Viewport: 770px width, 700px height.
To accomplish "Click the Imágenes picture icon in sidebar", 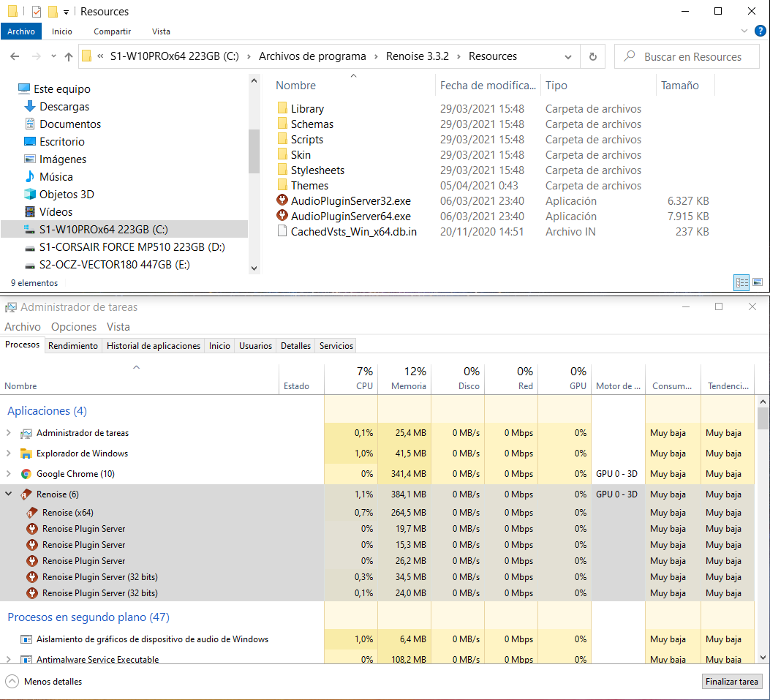I will click(30, 159).
